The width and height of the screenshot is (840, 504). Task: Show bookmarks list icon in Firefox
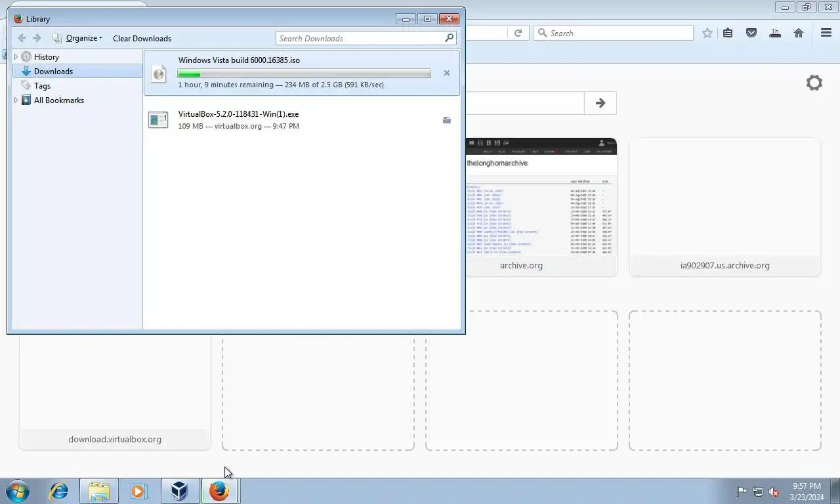(x=728, y=33)
